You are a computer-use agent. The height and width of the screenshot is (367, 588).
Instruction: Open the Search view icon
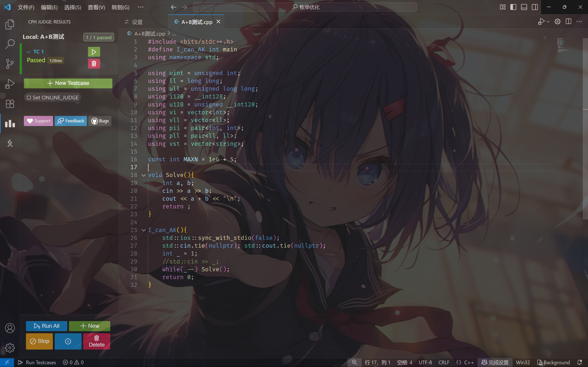(10, 44)
